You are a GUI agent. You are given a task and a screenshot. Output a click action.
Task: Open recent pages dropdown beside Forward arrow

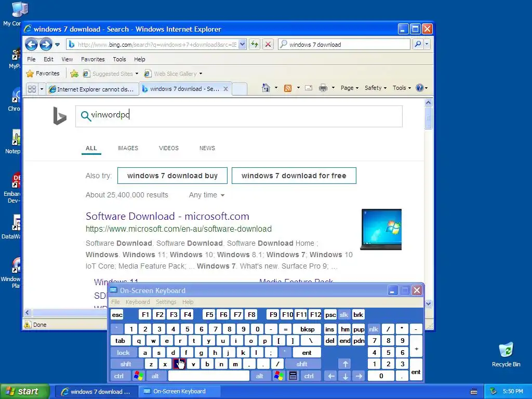(x=57, y=45)
